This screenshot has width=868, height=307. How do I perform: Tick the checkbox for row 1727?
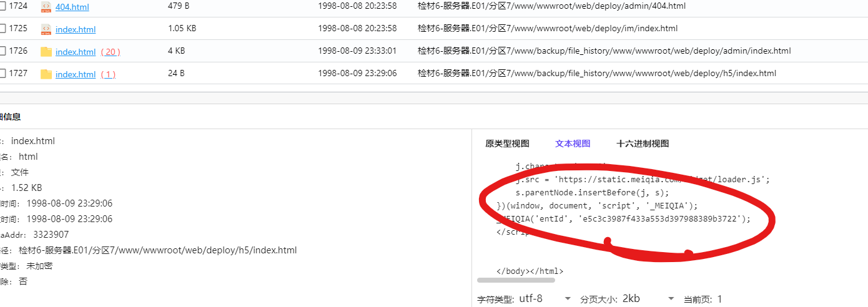(x=2, y=74)
